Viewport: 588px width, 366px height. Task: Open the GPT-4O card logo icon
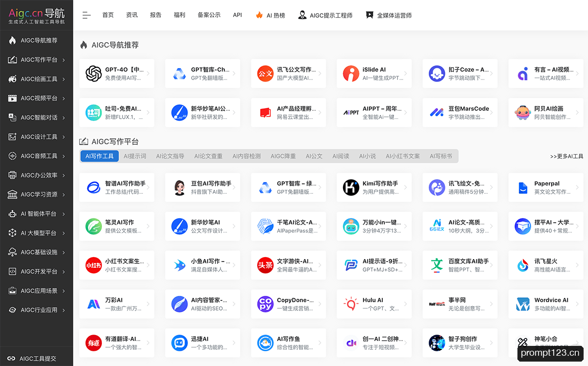click(x=94, y=74)
